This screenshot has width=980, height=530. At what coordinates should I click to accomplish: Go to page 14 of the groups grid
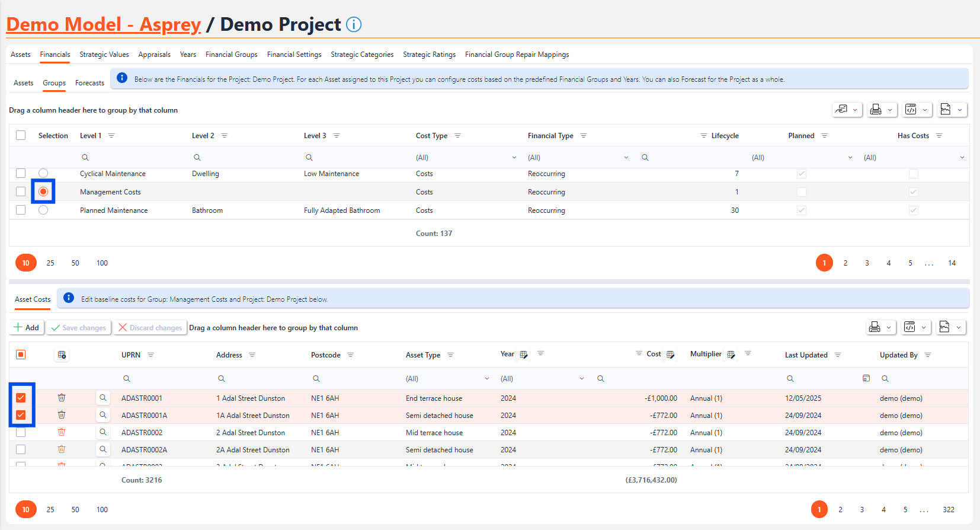(952, 263)
